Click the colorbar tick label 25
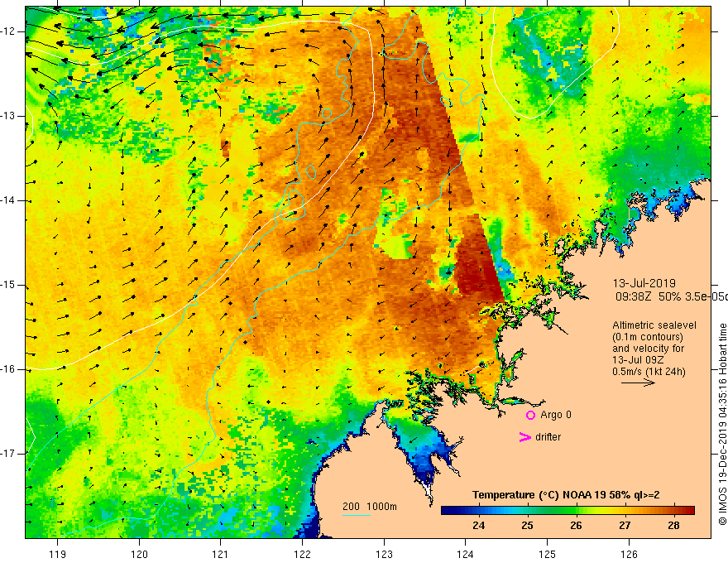The height and width of the screenshot is (563, 728). pos(527,526)
